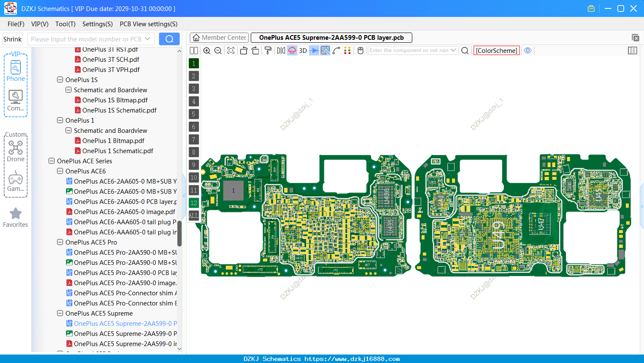The width and height of the screenshot is (644, 363).
Task: Collapse the OnePlus ACE6 node
Action: (x=60, y=171)
